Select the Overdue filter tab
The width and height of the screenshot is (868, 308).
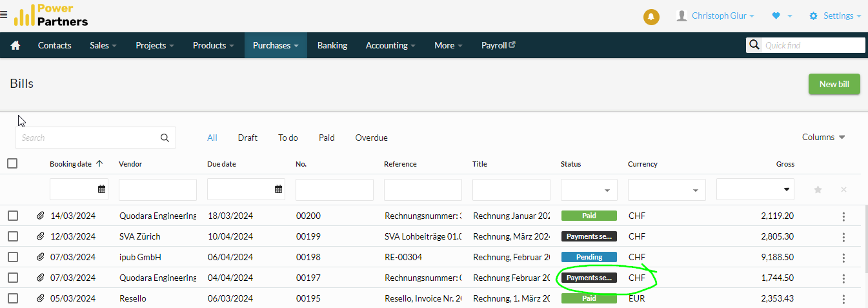[371, 138]
